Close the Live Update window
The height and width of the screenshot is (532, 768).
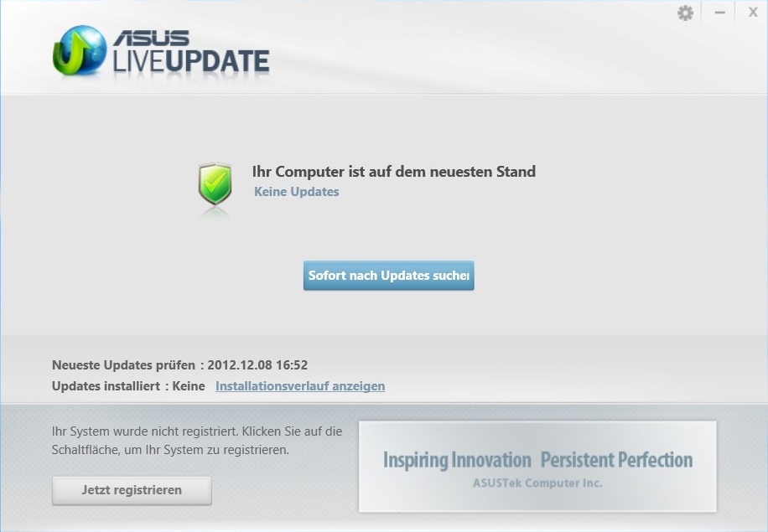pos(753,13)
